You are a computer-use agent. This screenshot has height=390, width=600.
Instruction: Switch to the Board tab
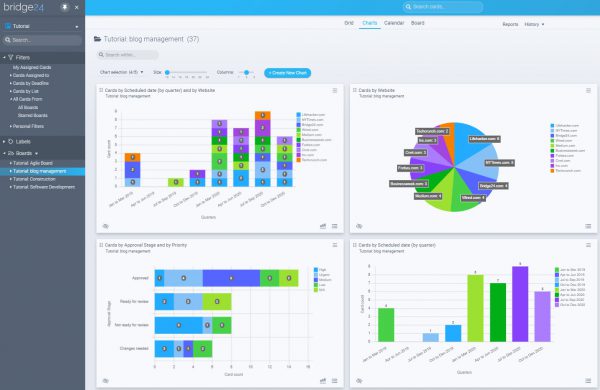[x=417, y=23]
